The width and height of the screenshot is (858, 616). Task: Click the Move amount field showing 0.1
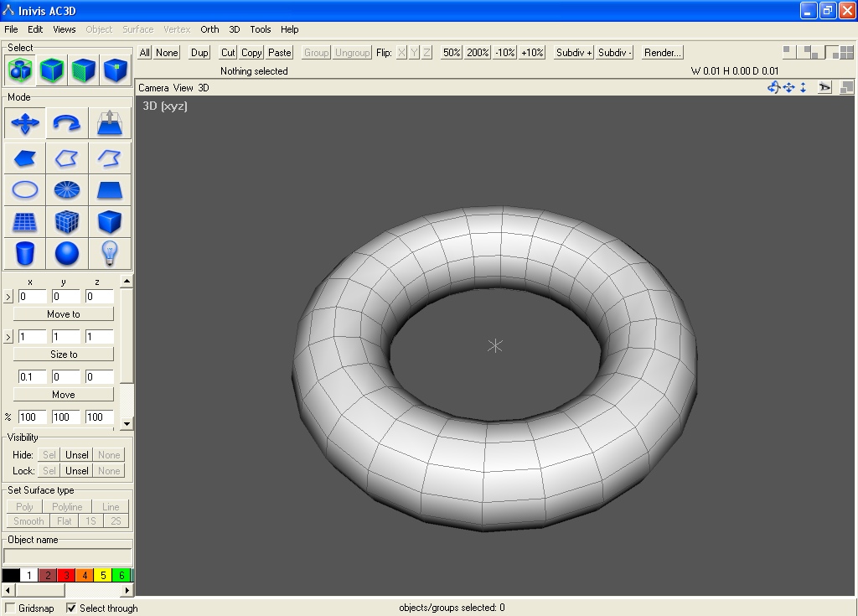[x=33, y=376]
